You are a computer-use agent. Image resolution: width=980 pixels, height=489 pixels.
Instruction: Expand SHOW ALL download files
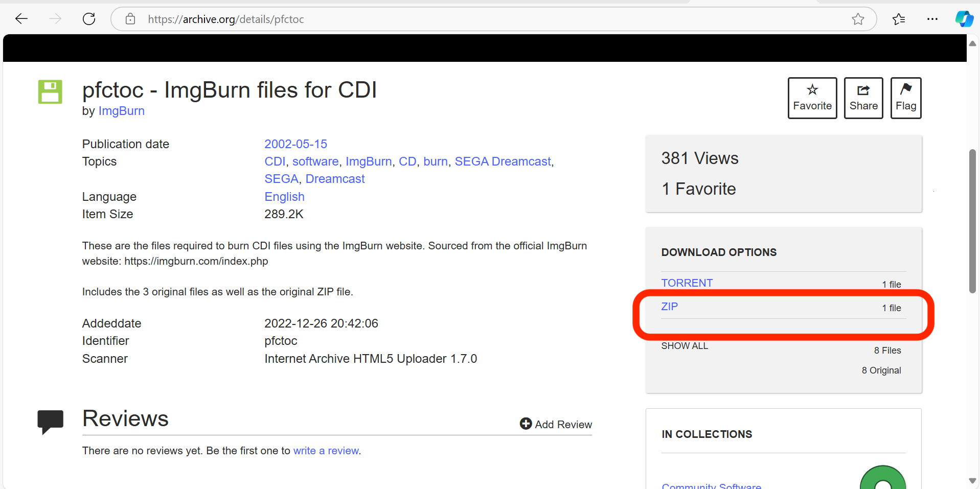tap(684, 346)
